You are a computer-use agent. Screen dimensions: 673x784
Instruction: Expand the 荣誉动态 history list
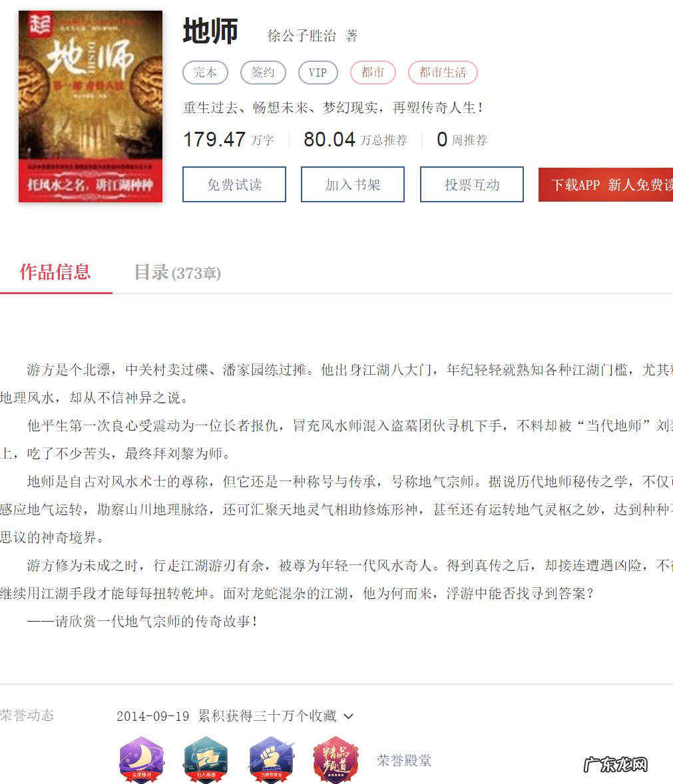pyautogui.click(x=349, y=716)
